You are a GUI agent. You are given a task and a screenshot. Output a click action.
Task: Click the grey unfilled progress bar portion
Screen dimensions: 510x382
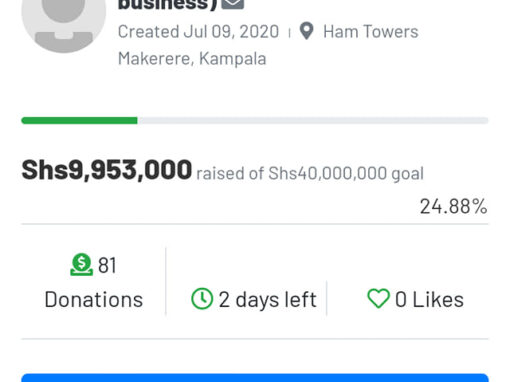[313, 120]
